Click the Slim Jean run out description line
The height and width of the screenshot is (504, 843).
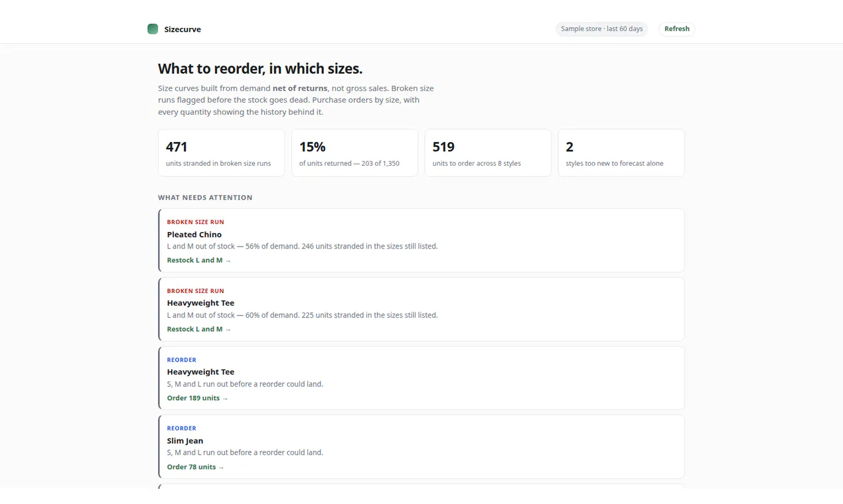pyautogui.click(x=245, y=453)
